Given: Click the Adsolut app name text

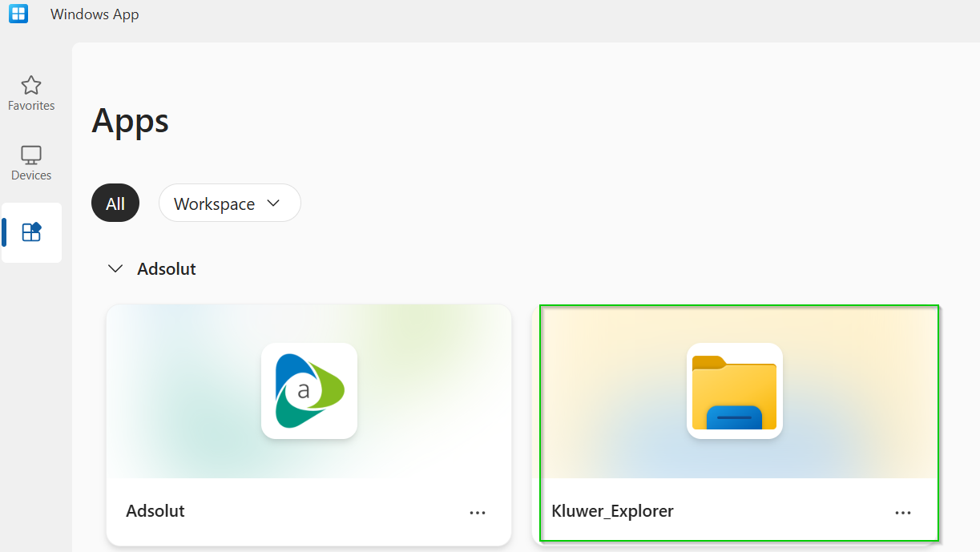Looking at the screenshot, I should (155, 511).
